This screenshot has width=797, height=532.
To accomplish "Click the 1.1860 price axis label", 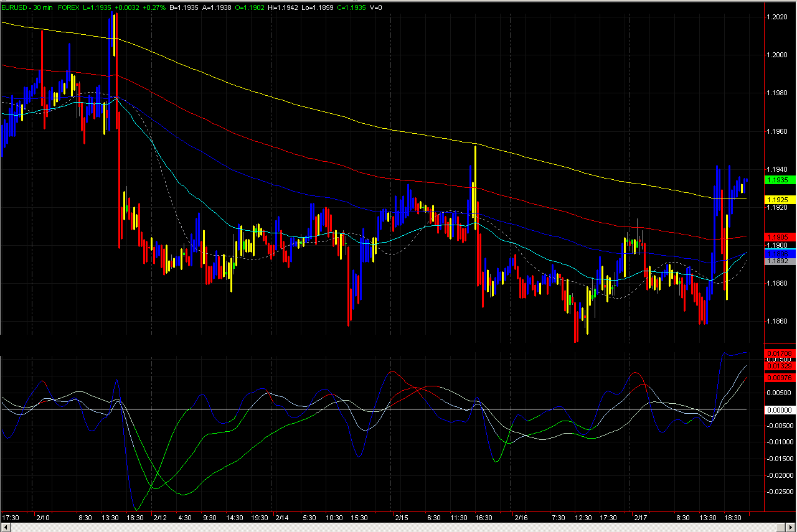I will (x=778, y=321).
